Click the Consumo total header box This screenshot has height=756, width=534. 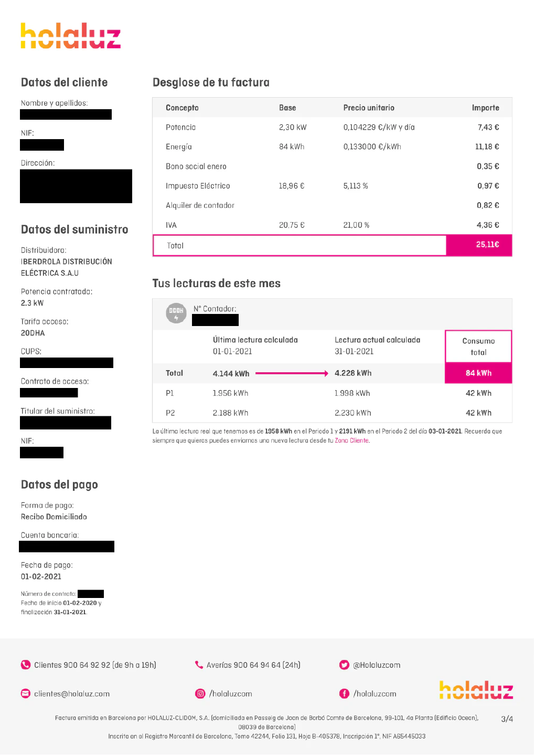coord(478,346)
